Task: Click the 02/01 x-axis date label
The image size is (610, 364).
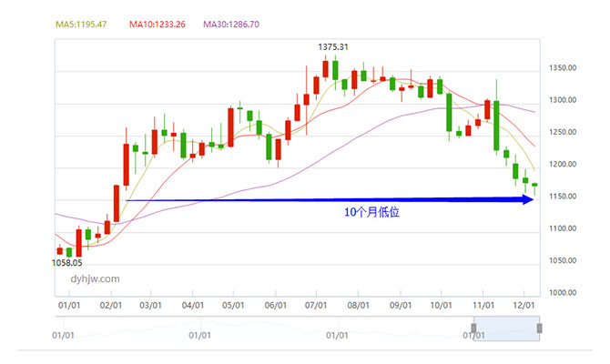Action: point(111,305)
